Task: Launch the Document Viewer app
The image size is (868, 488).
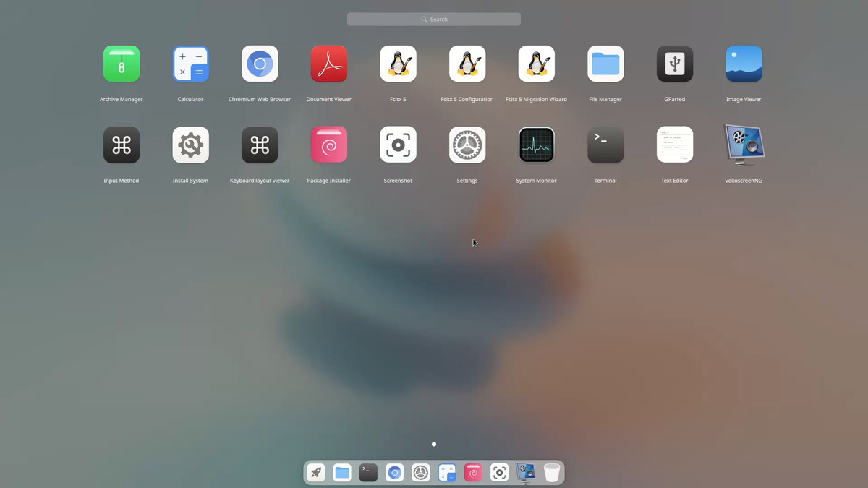Action: point(329,64)
